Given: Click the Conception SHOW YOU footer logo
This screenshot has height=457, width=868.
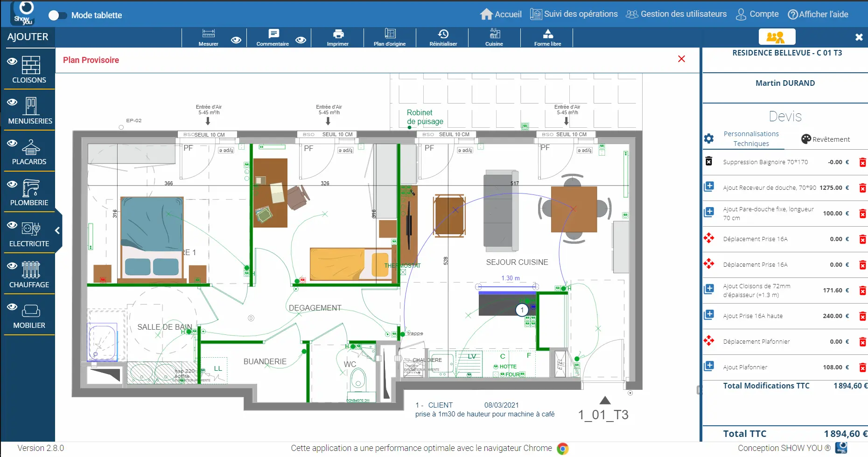Looking at the screenshot, I should 841,448.
